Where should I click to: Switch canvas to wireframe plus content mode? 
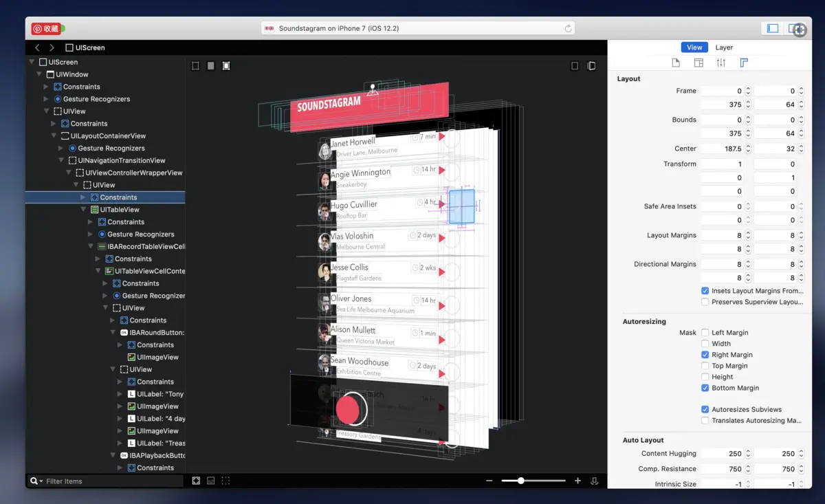point(226,66)
